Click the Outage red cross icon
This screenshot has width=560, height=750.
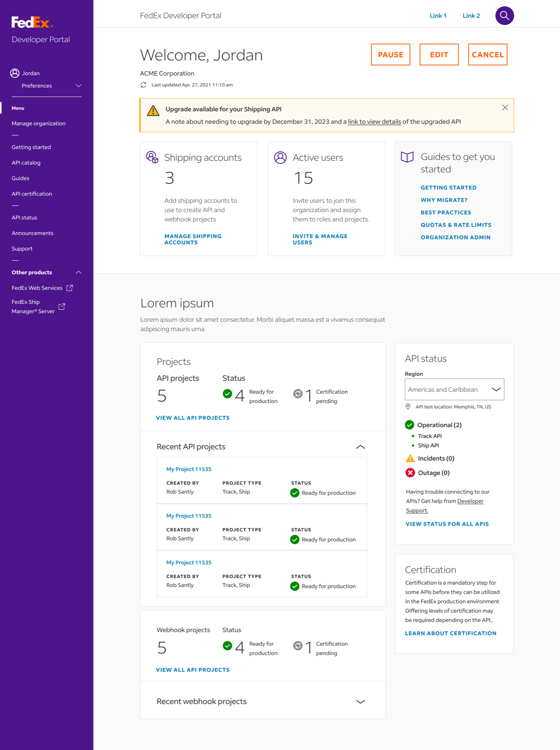(x=410, y=473)
